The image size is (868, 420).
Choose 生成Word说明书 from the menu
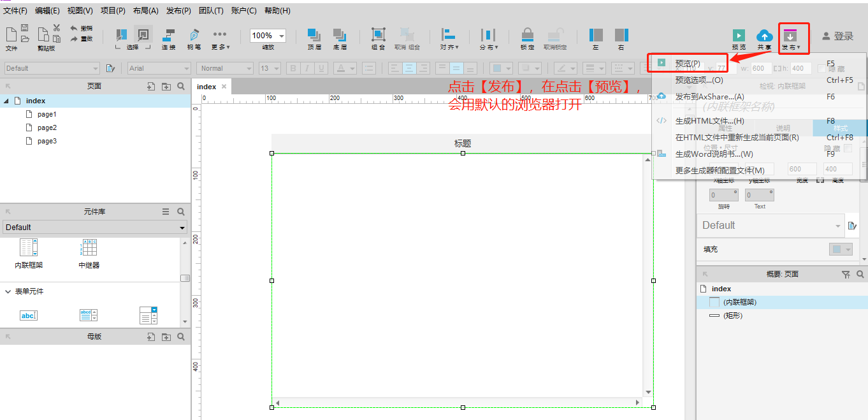pos(714,154)
